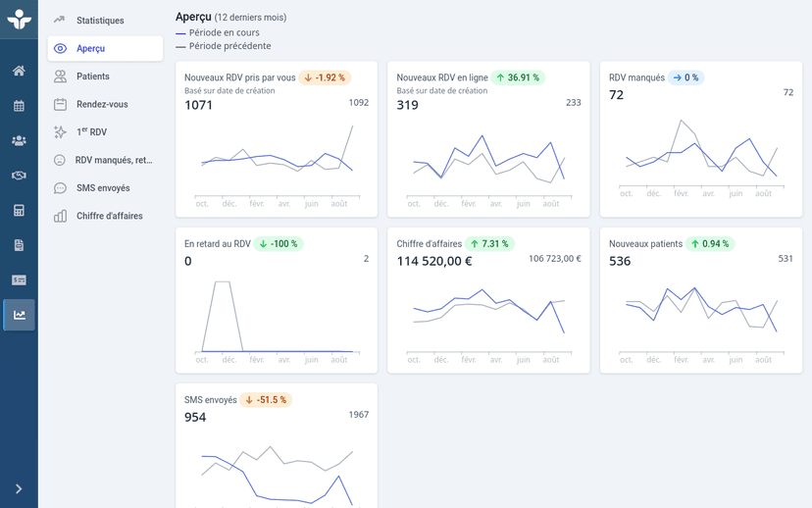This screenshot has width=812, height=508.
Task: Go to Rendez-vous statistics
Action: point(105,104)
